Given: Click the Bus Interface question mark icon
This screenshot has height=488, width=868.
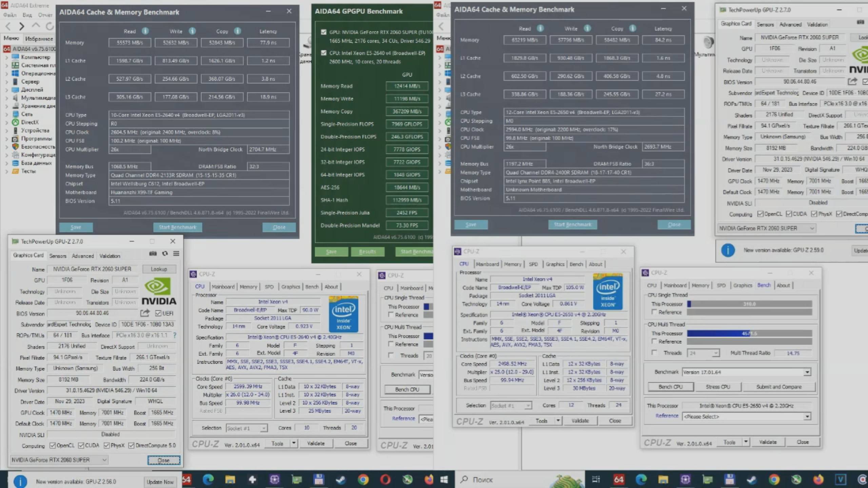Looking at the screenshot, I should click(x=175, y=335).
